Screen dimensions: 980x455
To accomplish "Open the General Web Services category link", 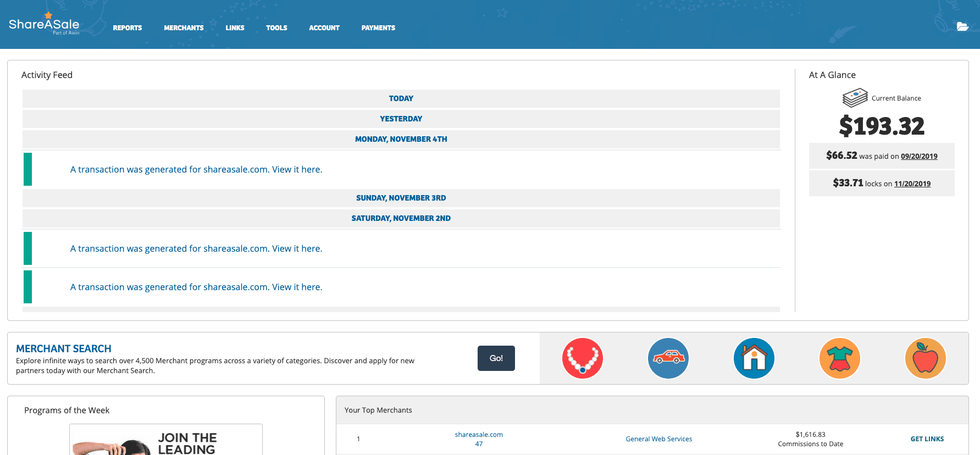I will (x=659, y=439).
